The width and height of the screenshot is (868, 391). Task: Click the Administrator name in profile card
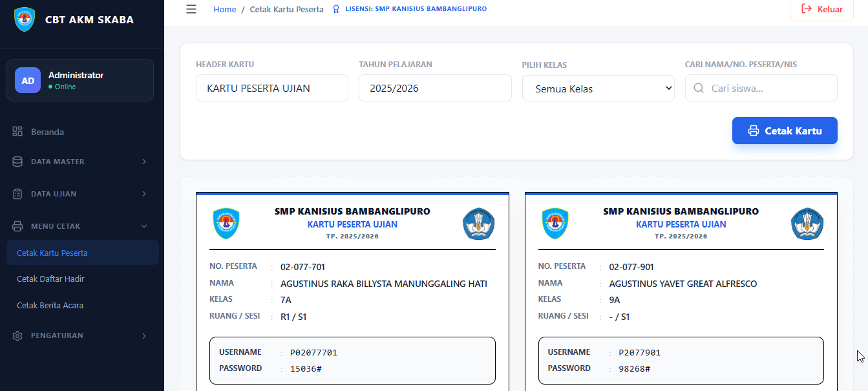coord(76,75)
